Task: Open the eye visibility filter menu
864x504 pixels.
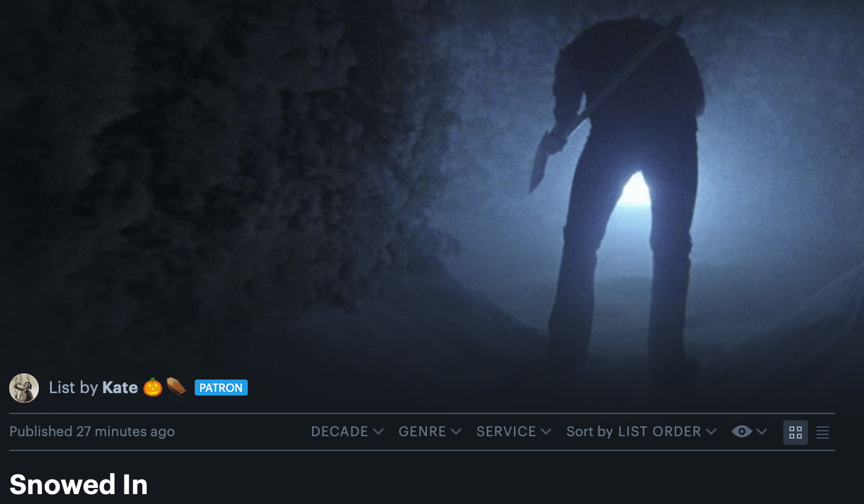Action: 749,432
